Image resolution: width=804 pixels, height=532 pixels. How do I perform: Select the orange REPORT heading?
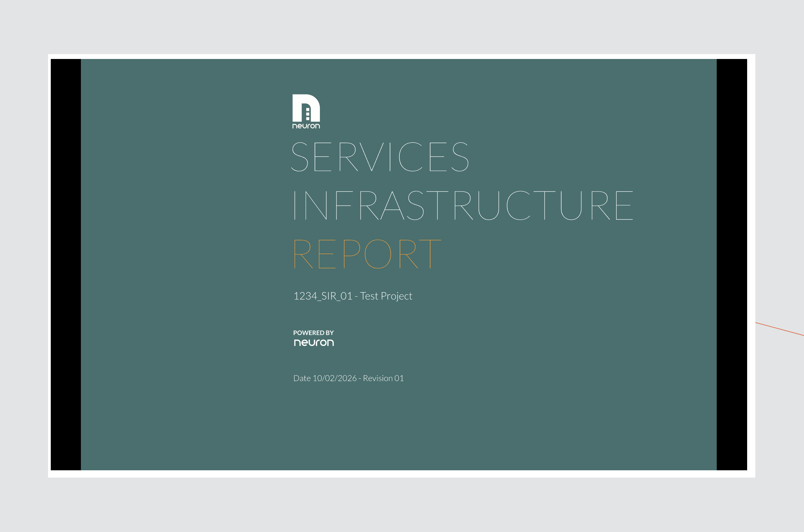(367, 254)
